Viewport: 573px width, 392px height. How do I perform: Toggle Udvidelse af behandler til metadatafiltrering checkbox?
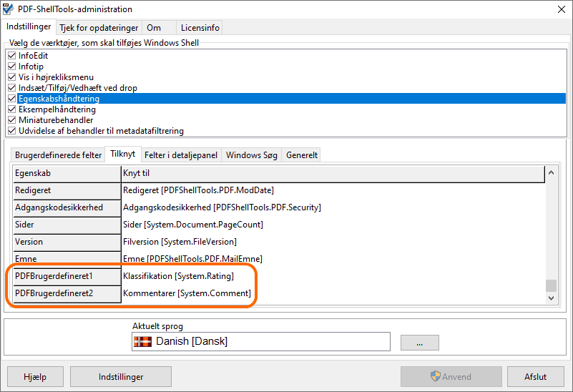coord(11,131)
